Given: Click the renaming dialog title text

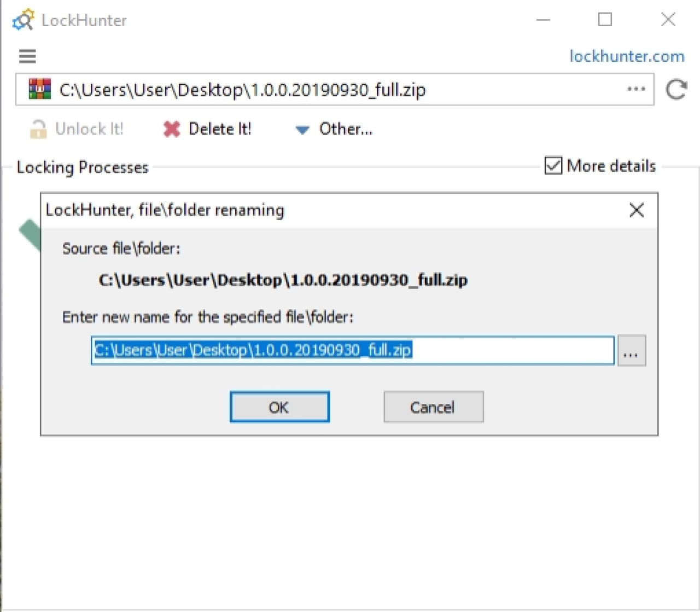Looking at the screenshot, I should point(165,210).
